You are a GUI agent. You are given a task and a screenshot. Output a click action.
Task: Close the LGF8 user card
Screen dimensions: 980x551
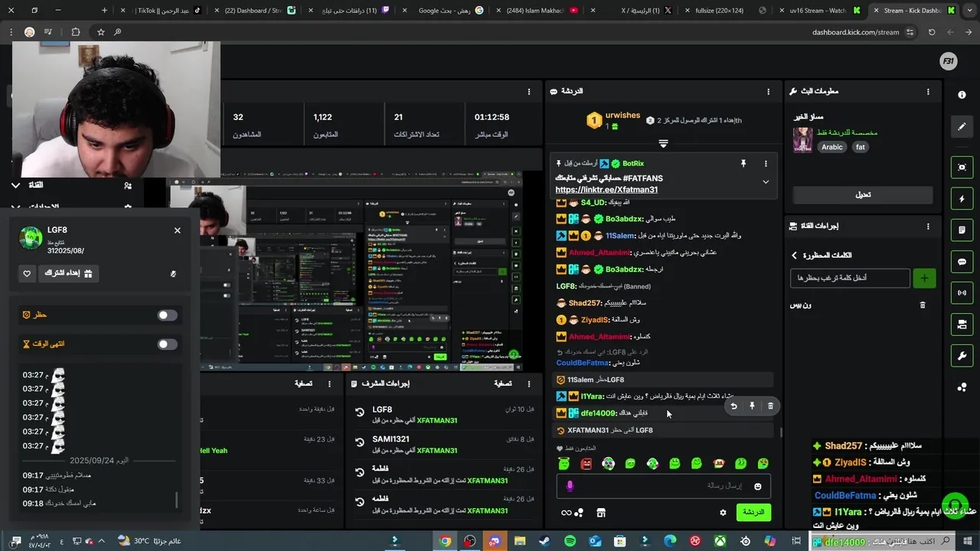coord(177,230)
